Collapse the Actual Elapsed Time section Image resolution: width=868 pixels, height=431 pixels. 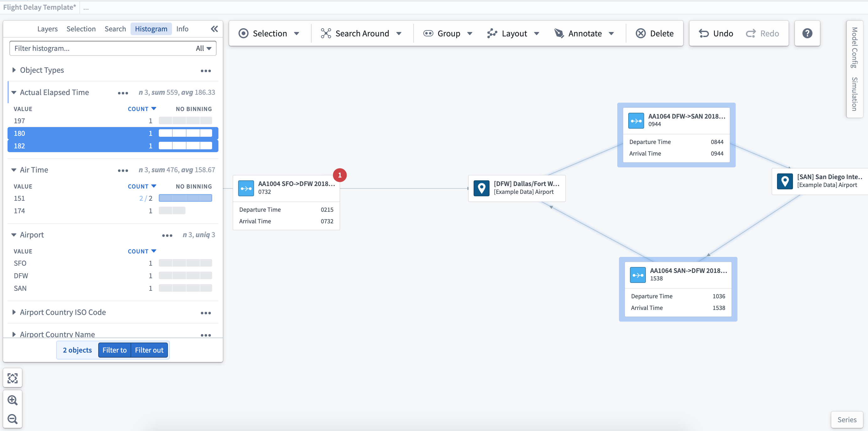click(x=14, y=92)
